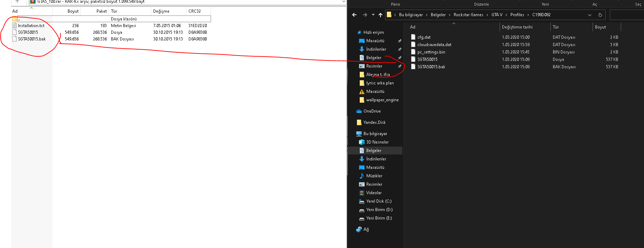Select SGTA50015.bak in WinRAR list
Screen dimensions: 644x248
(x=32, y=39)
